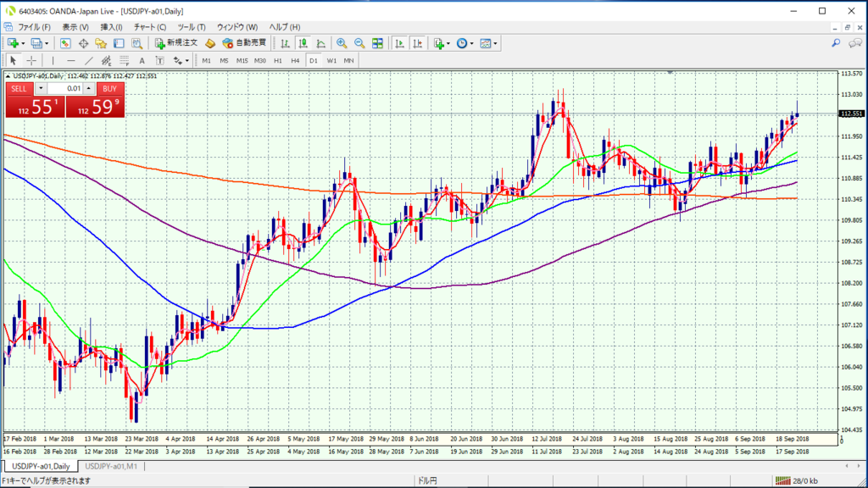Toggle chart shift

tap(417, 43)
